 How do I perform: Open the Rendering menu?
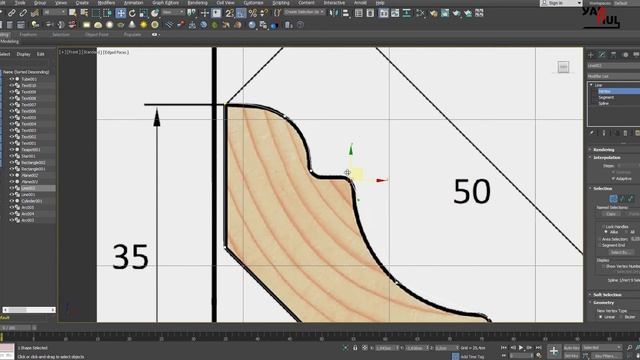pos(197,2)
